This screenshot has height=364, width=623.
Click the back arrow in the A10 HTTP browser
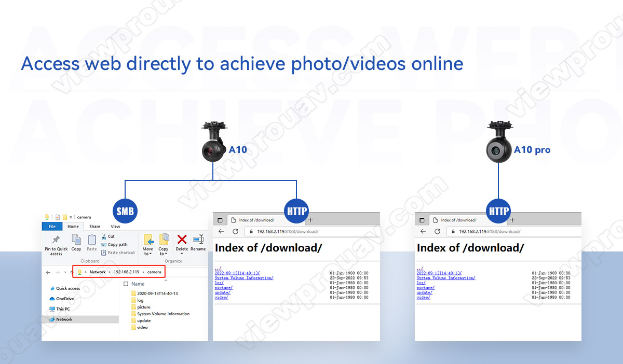pyautogui.click(x=221, y=231)
